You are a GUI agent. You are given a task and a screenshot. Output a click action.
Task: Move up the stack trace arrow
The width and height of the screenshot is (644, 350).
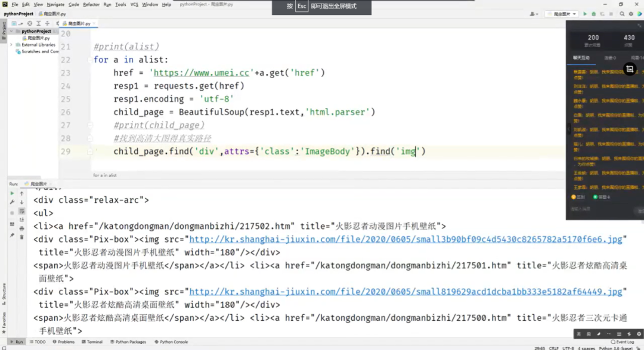(x=22, y=193)
